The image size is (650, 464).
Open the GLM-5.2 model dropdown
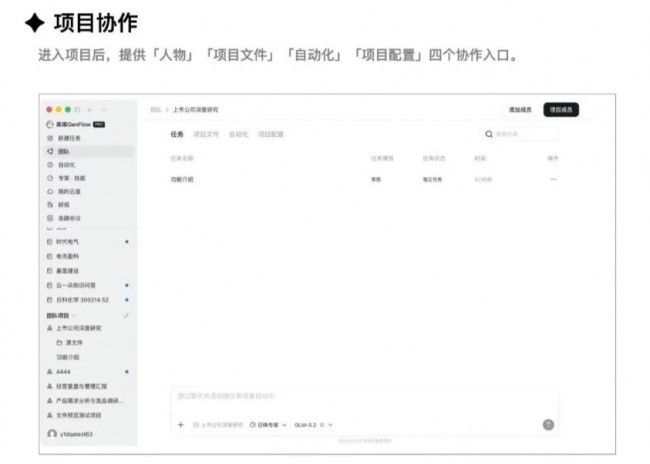coord(313,425)
